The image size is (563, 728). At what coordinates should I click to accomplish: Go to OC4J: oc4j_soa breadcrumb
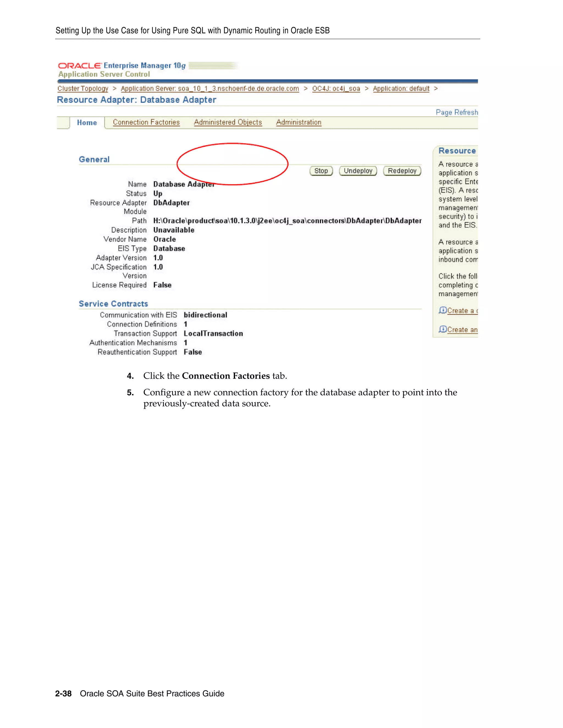336,89
